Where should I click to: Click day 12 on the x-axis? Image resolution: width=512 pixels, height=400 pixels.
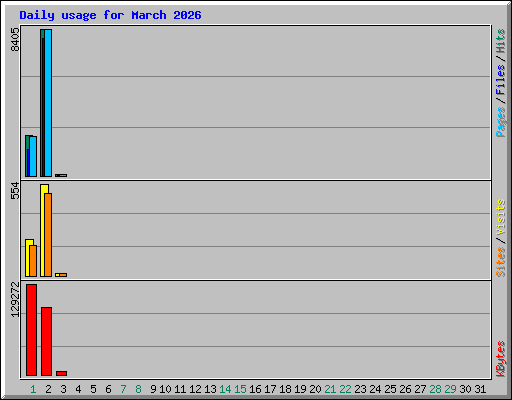tap(195, 389)
